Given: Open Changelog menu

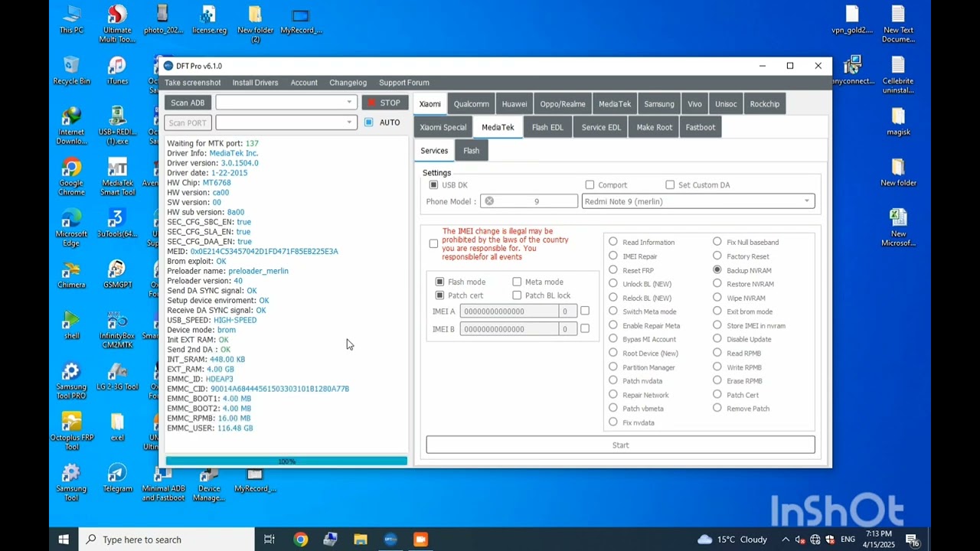Looking at the screenshot, I should [x=348, y=83].
